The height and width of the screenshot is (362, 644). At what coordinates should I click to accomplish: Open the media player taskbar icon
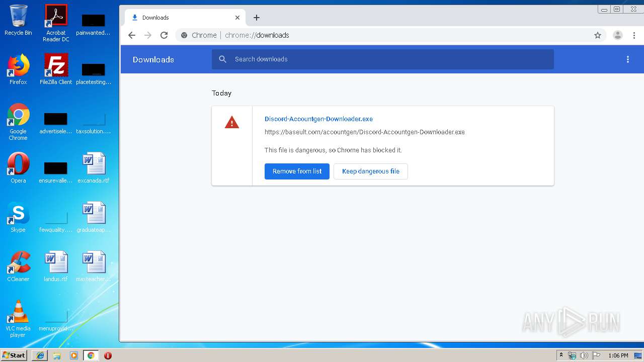73,355
